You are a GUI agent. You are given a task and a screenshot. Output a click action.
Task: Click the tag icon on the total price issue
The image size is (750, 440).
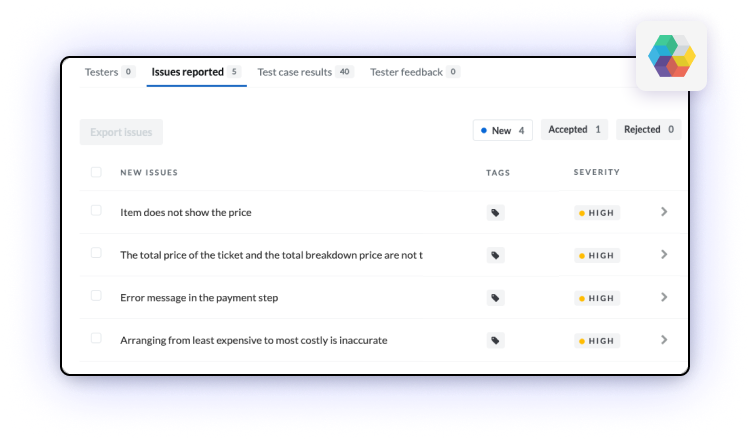(x=495, y=256)
